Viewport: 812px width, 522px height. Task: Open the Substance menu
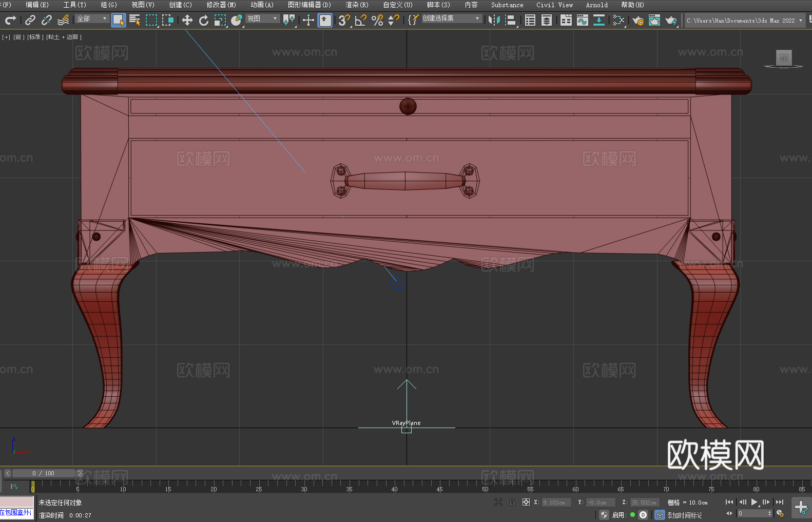tap(507, 5)
